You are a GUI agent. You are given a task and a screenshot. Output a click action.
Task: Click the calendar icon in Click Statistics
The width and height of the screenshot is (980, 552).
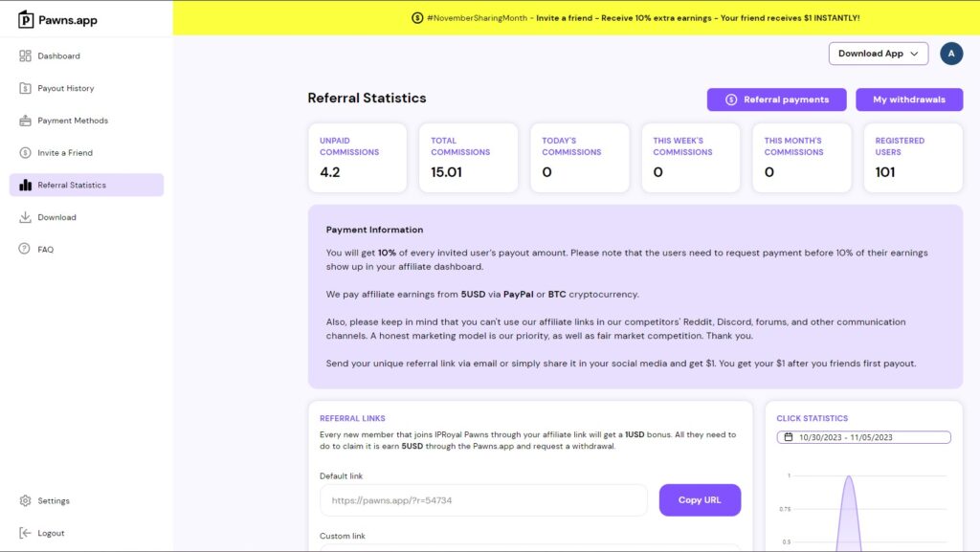point(789,437)
